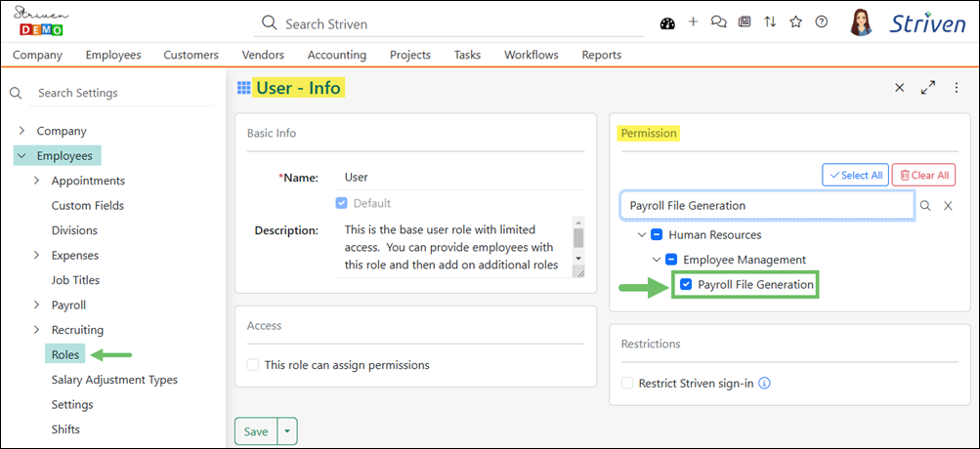The height and width of the screenshot is (449, 980).
Task: Open the Reports menu
Action: click(602, 55)
